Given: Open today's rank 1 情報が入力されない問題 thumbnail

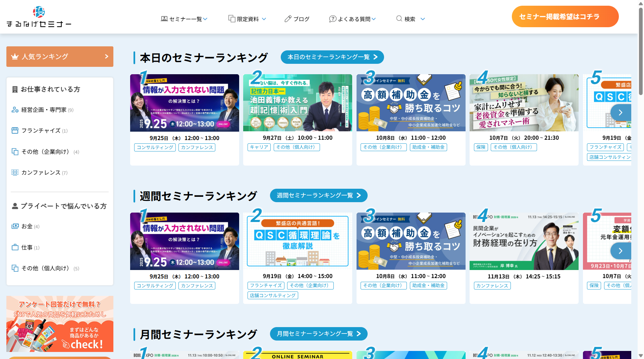Looking at the screenshot, I should [184, 103].
